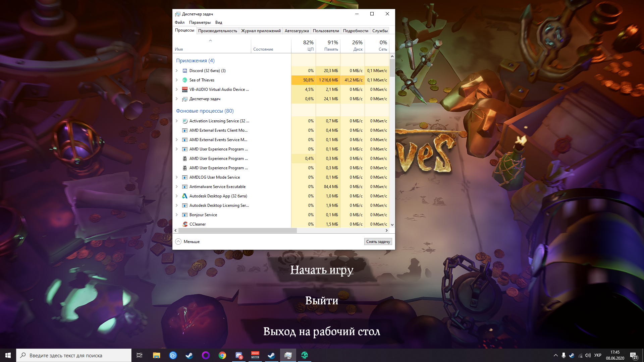Click the УКР language indicator

pos(598,355)
